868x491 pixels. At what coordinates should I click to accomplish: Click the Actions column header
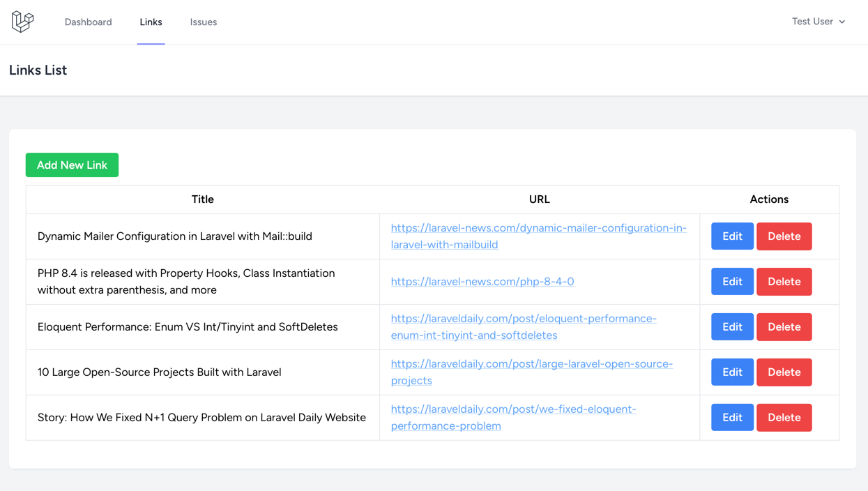pyautogui.click(x=769, y=199)
